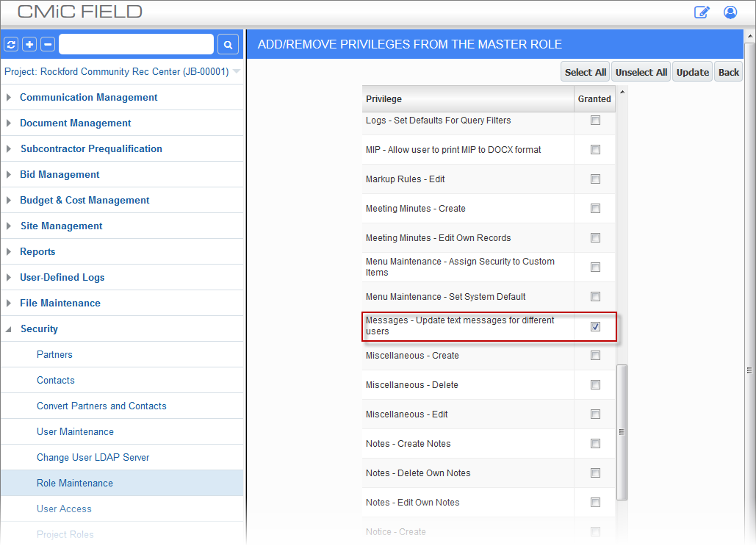The width and height of the screenshot is (756, 546).
Task: Uncheck Messages - Update text messages checkbox
Action: click(595, 326)
